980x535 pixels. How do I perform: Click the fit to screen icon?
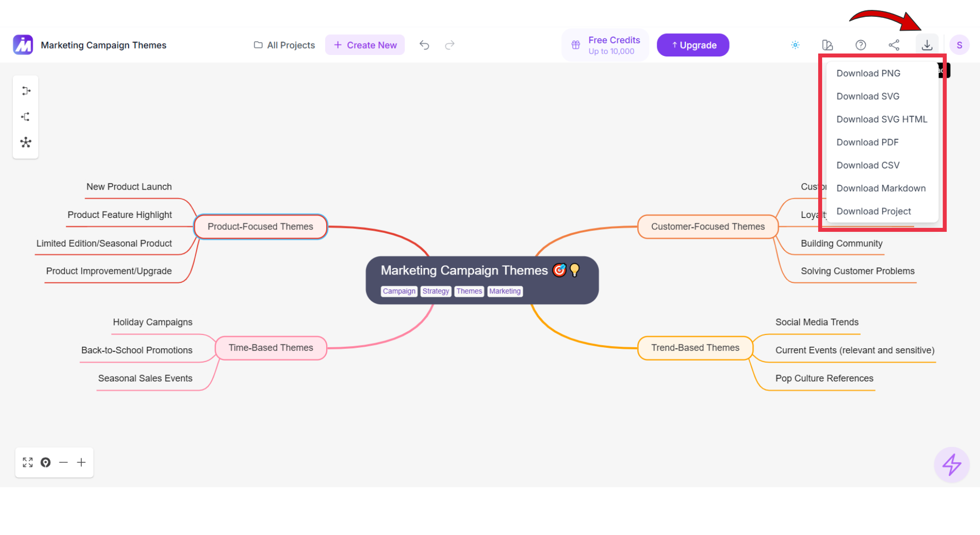pyautogui.click(x=28, y=462)
